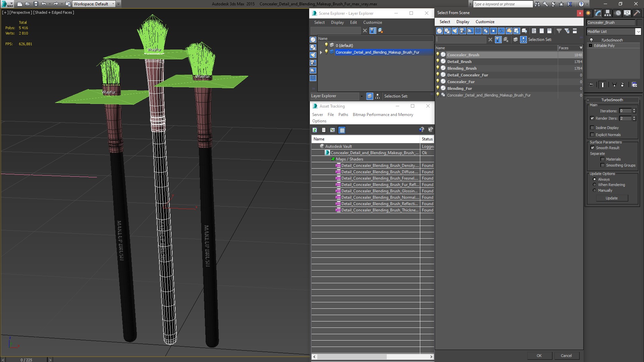Toggle Display Lights filter in Select From Scene

click(455, 31)
